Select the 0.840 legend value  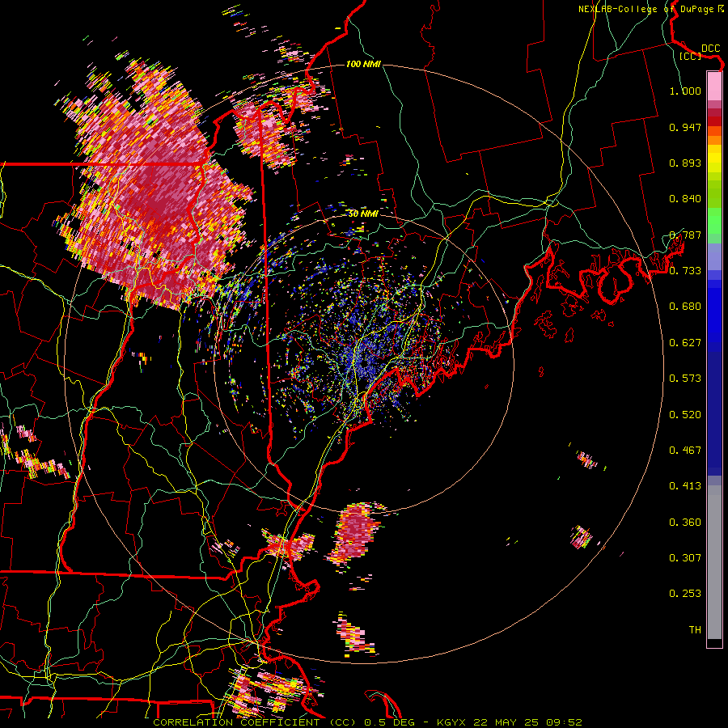pos(685,199)
